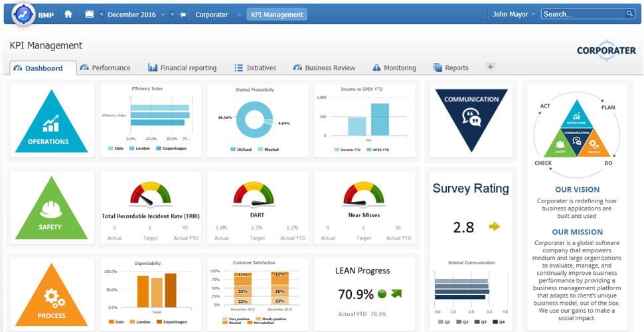The height and width of the screenshot is (332, 644).
Task: Click the Dependability bar chart
Action: pos(151,293)
